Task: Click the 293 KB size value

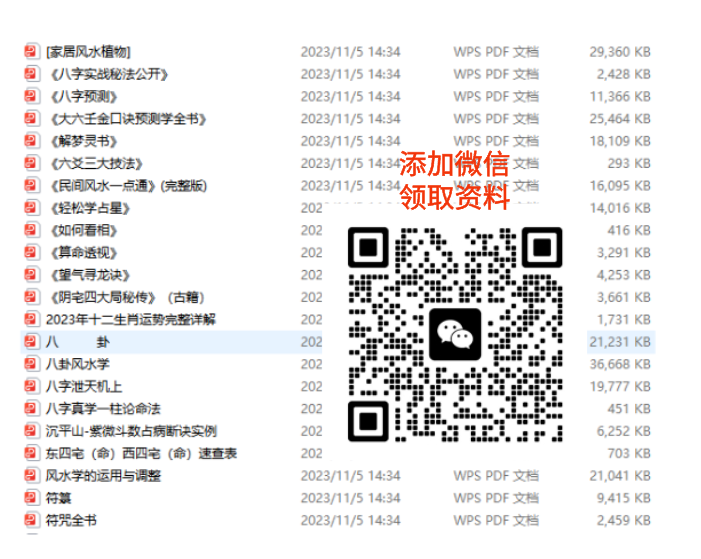Action: point(629,164)
